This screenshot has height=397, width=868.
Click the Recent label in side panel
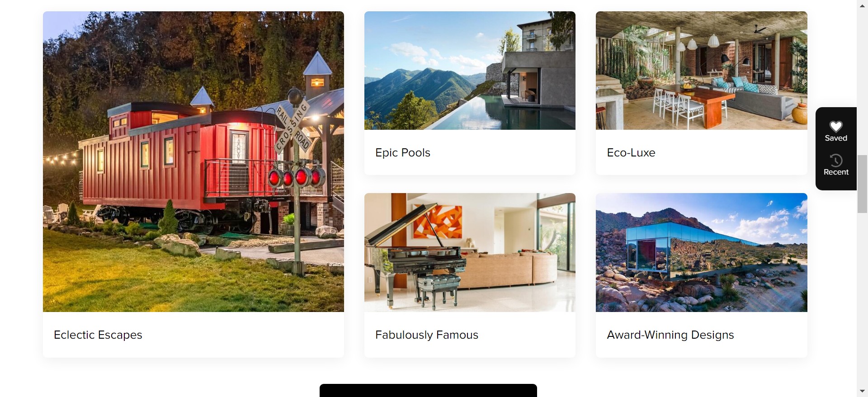click(x=836, y=172)
